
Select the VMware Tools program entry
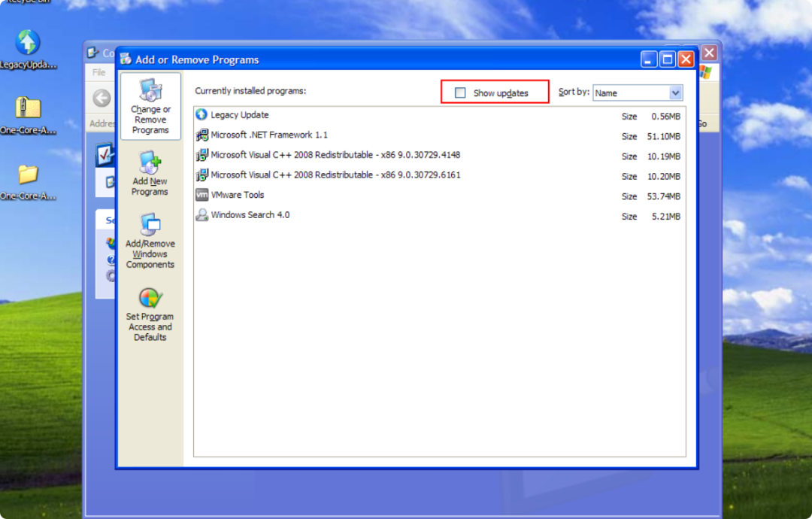click(238, 195)
